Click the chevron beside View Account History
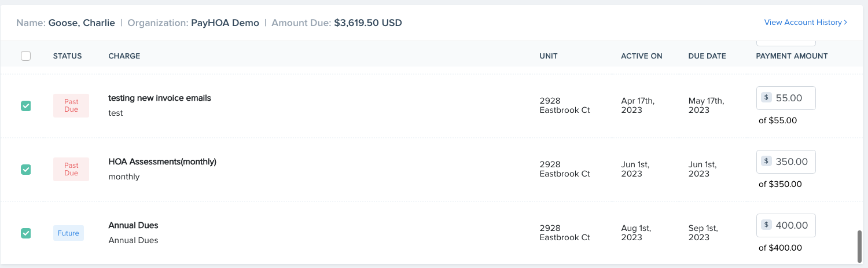Image resolution: width=868 pixels, height=268 pixels. [845, 23]
